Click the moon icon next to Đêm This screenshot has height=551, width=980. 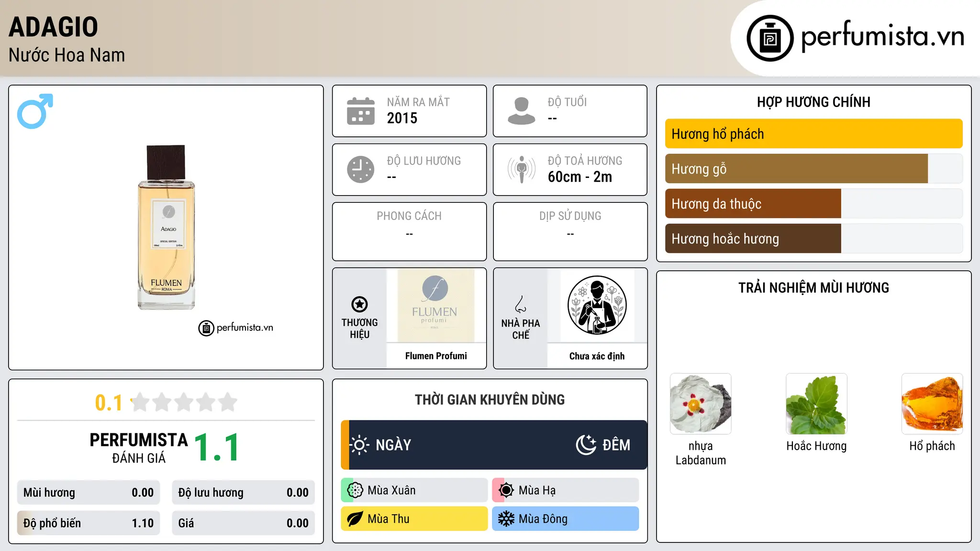click(586, 445)
